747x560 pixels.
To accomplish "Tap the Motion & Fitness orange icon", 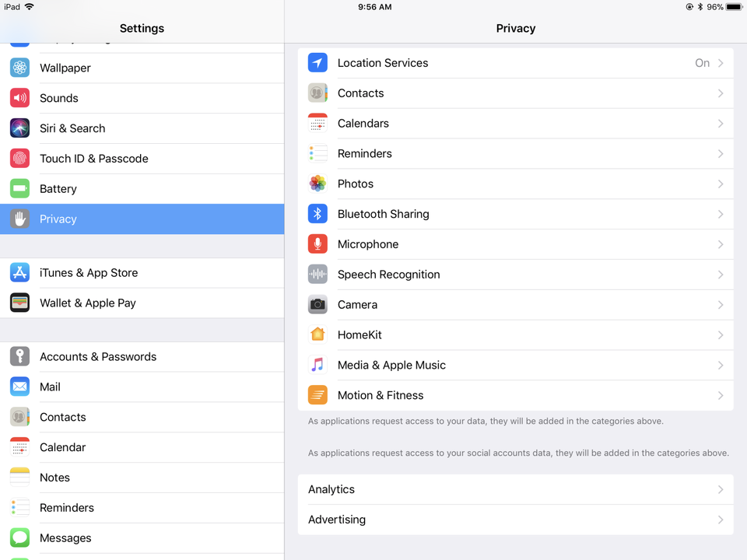I will [x=317, y=395].
